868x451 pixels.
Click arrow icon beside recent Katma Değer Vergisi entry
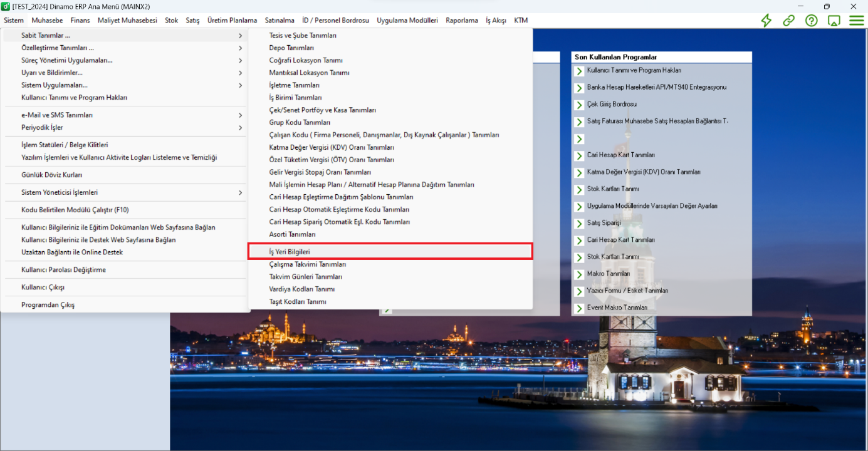click(x=579, y=172)
